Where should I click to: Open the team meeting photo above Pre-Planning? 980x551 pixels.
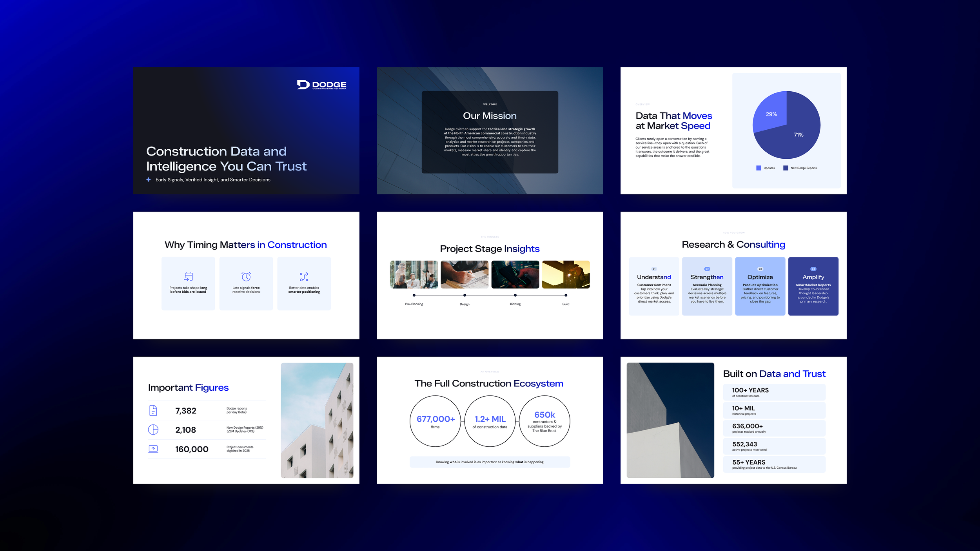pyautogui.click(x=414, y=274)
